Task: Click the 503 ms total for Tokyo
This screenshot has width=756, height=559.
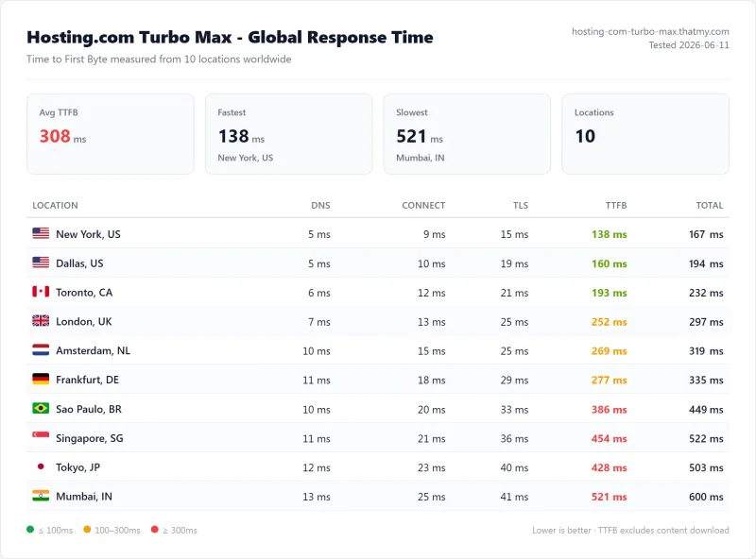Action: point(706,467)
